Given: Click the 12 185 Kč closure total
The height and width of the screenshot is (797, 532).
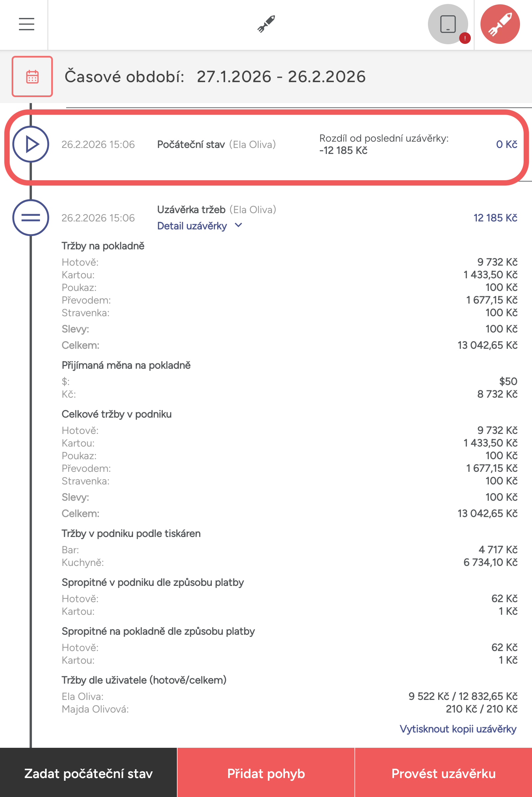Looking at the screenshot, I should pos(495,218).
